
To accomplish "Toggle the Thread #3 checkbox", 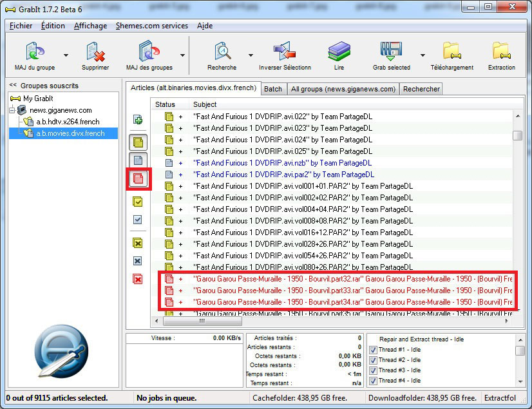I will 373,370.
